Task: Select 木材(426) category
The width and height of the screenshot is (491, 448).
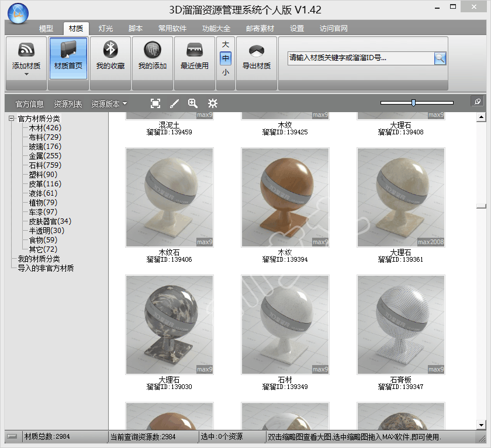Action: click(x=45, y=128)
